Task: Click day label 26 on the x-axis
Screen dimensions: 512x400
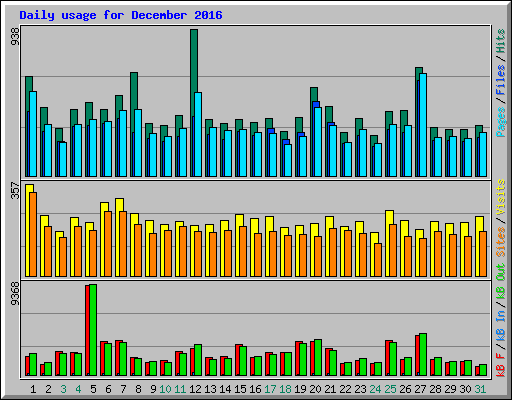Action: 405,389
